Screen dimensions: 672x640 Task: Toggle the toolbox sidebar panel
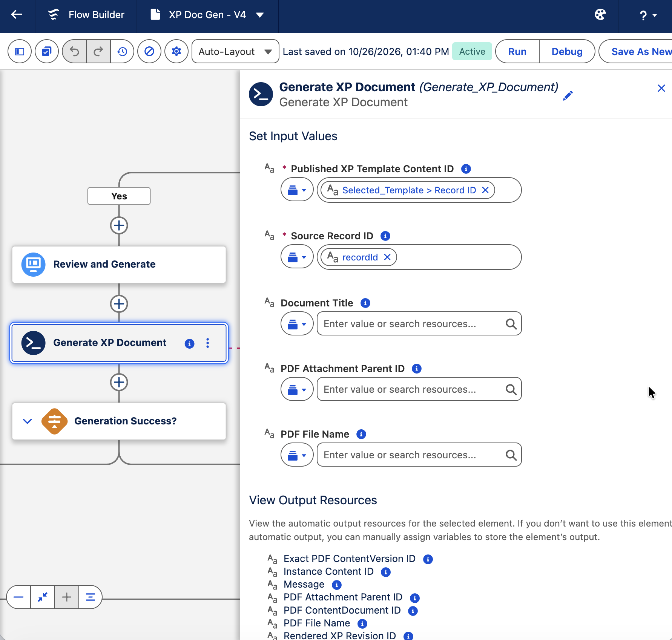click(x=20, y=51)
